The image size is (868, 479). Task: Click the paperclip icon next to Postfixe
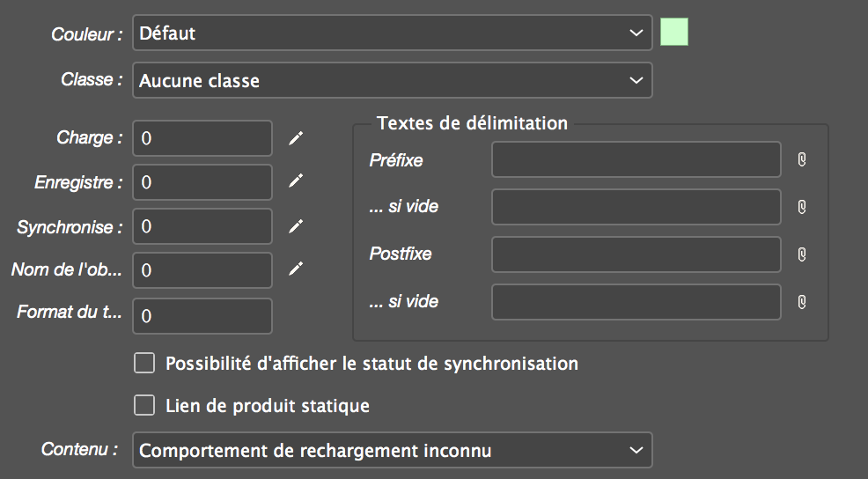802,254
